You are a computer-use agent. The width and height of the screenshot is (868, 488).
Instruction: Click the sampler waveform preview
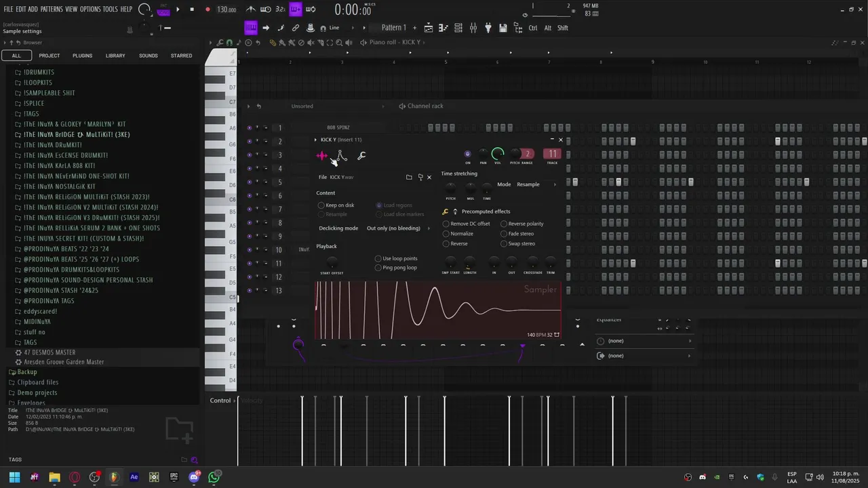point(438,310)
